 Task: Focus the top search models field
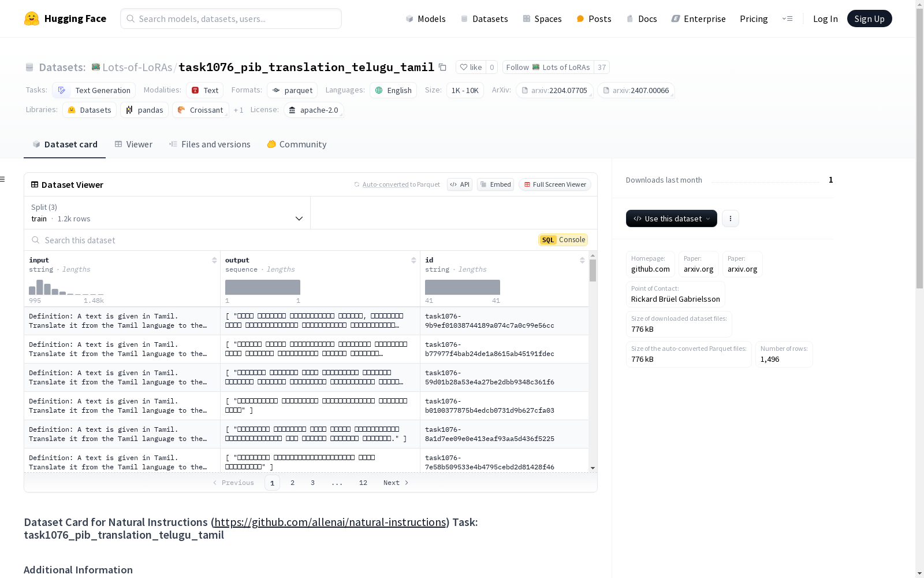point(231,18)
